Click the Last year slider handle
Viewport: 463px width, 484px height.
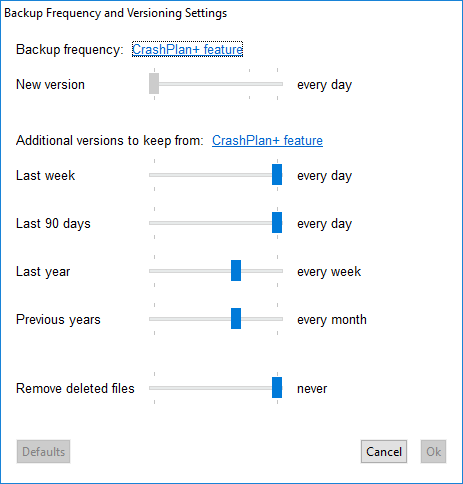tap(236, 270)
